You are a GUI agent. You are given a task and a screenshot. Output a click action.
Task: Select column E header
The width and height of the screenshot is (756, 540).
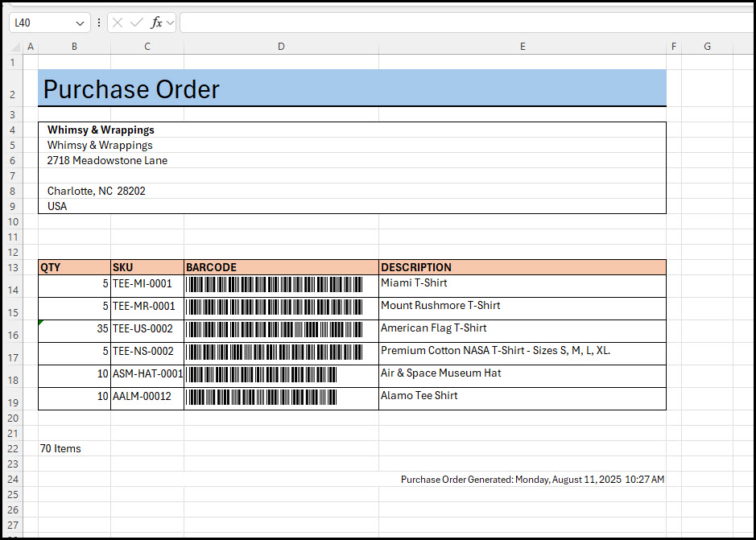pyautogui.click(x=523, y=47)
